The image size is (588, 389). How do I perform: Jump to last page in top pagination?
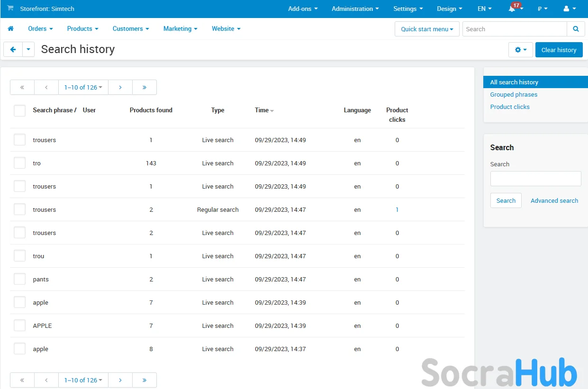pos(145,87)
